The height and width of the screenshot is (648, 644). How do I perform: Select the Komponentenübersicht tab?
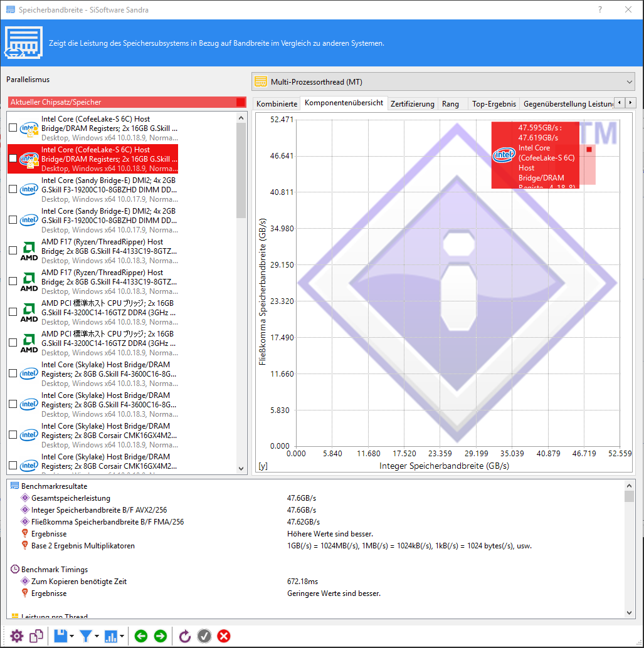pyautogui.click(x=344, y=103)
